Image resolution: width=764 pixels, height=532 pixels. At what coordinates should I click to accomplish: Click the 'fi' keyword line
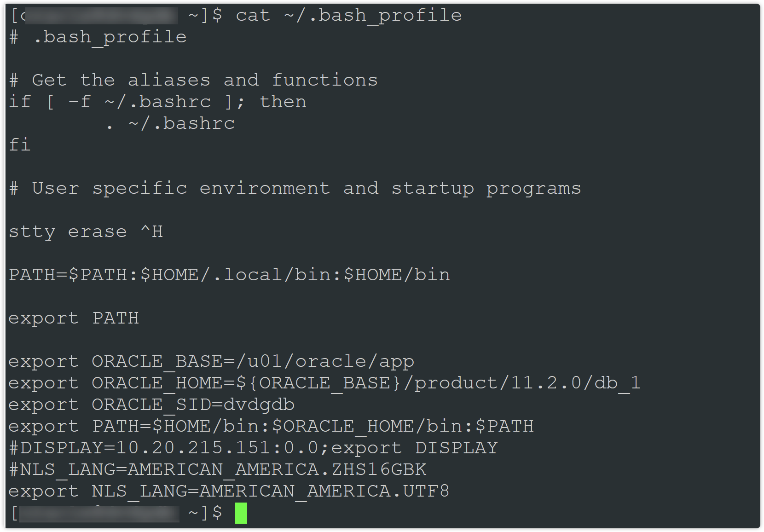(x=20, y=145)
